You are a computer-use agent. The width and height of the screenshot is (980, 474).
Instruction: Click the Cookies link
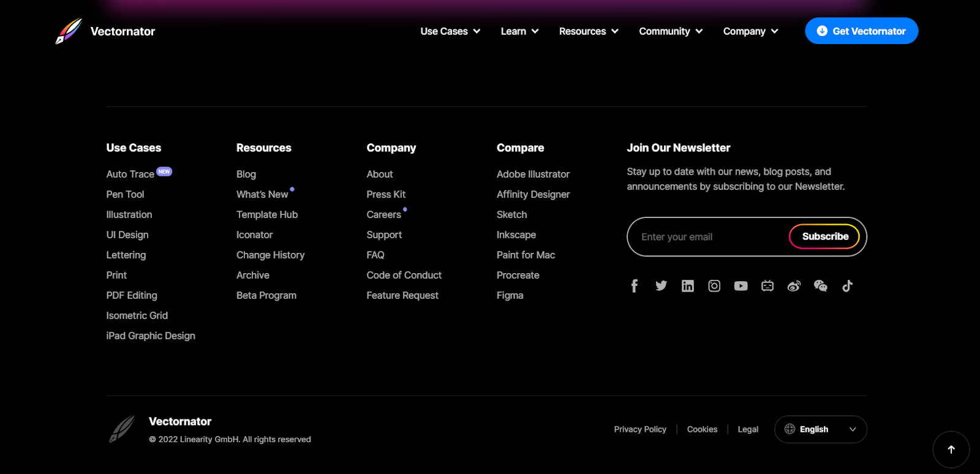(702, 429)
